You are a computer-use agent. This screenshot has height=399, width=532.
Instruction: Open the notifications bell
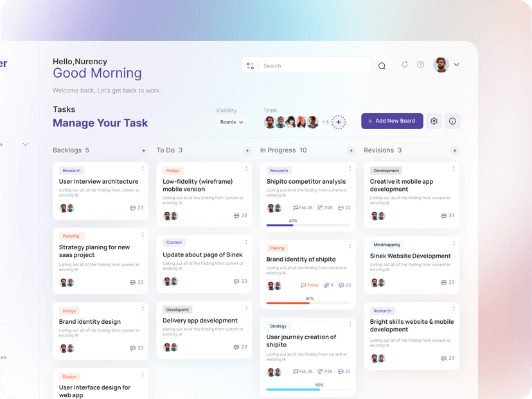404,65
